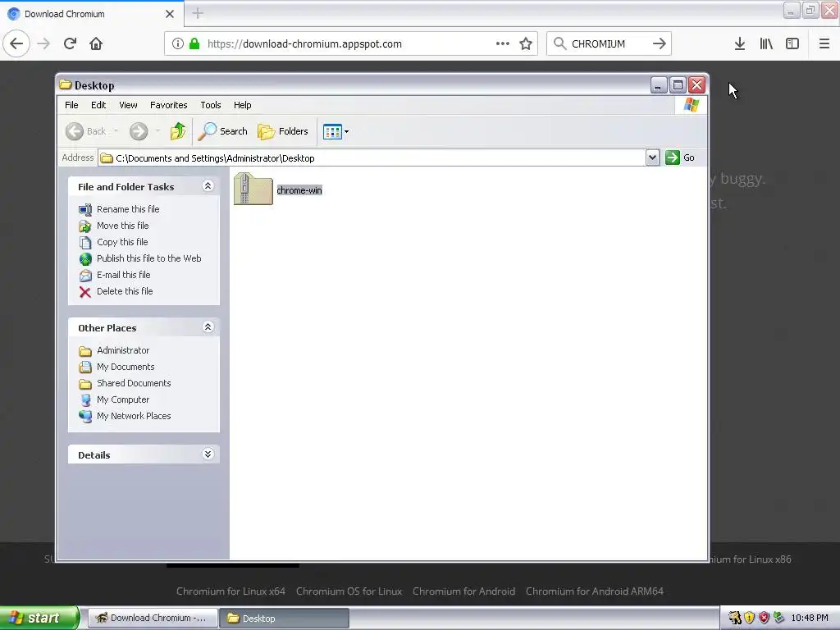Image resolution: width=840 pixels, height=630 pixels.
Task: Open the Tools menu
Action: coord(211,105)
